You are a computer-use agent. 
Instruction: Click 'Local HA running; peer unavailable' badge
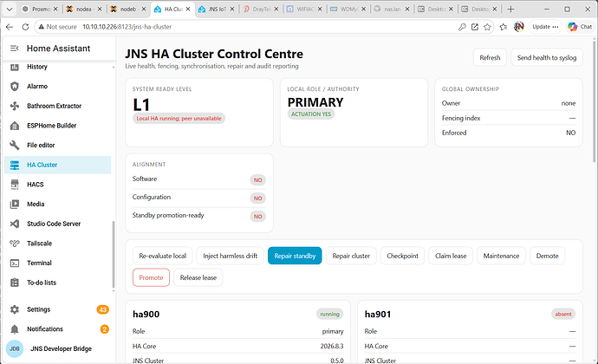(x=179, y=118)
